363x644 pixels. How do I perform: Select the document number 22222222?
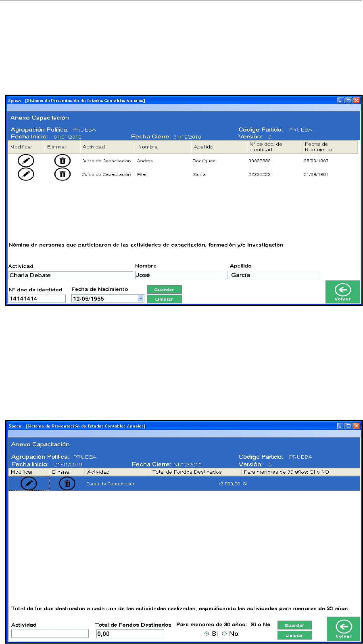259,175
